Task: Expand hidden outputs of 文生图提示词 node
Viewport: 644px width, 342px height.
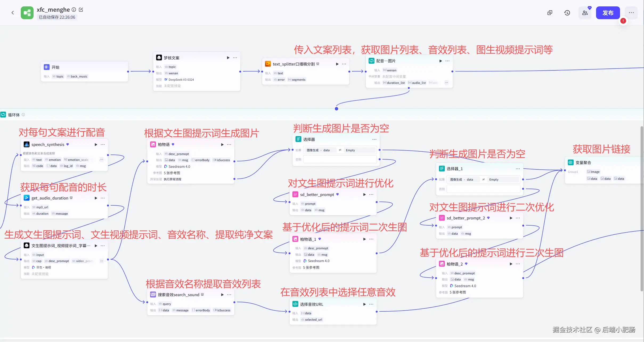Action: (101, 261)
